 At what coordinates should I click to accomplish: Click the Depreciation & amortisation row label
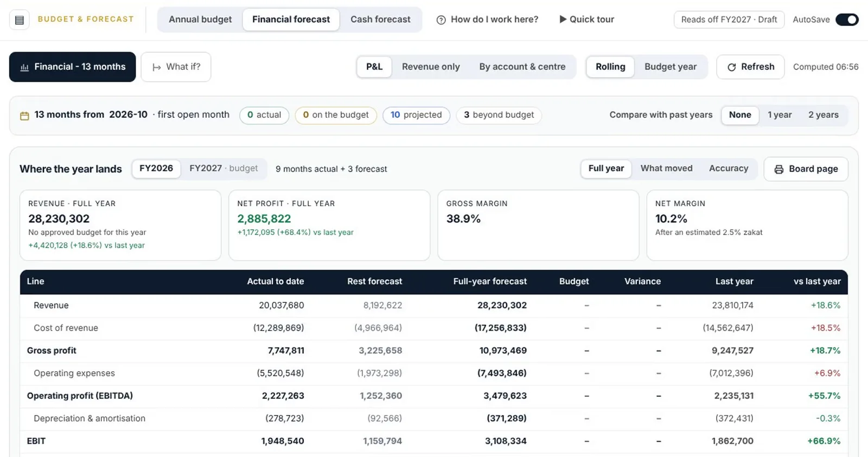tap(90, 419)
